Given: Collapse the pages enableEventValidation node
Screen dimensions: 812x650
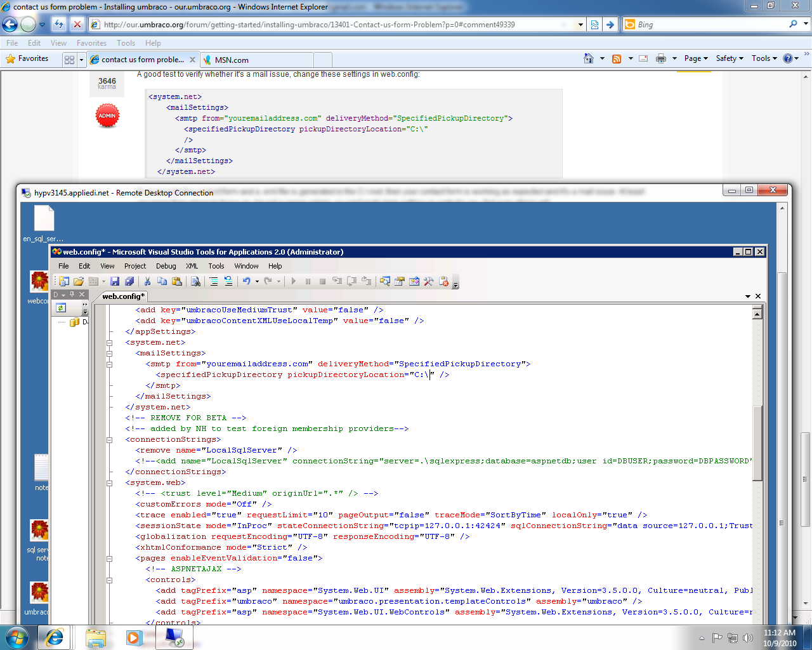Looking at the screenshot, I should tap(109, 559).
